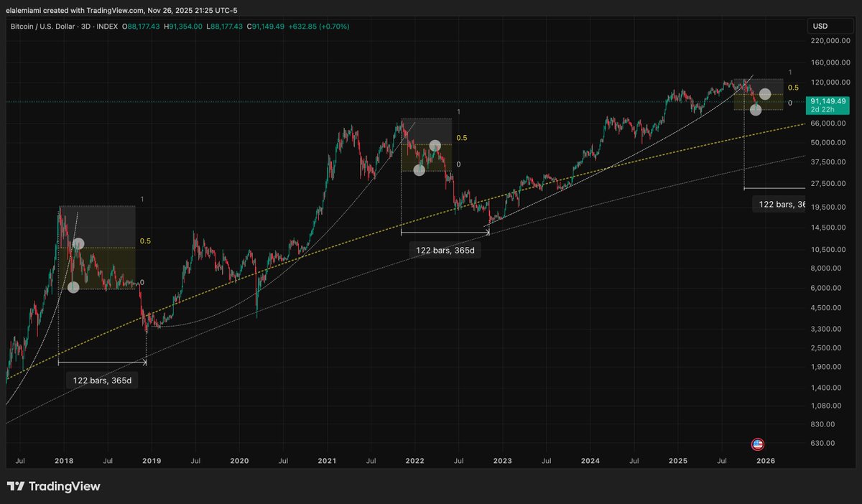This screenshot has height=504, width=862.
Task: Click the 120,000.00 price axis label
Action: pyautogui.click(x=829, y=83)
